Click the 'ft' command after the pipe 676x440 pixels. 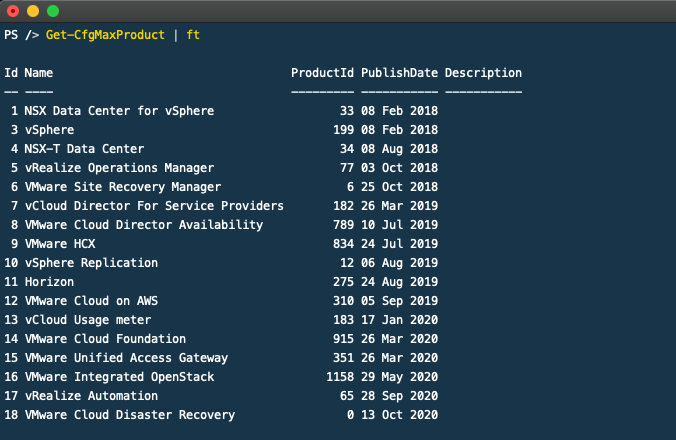[193, 35]
